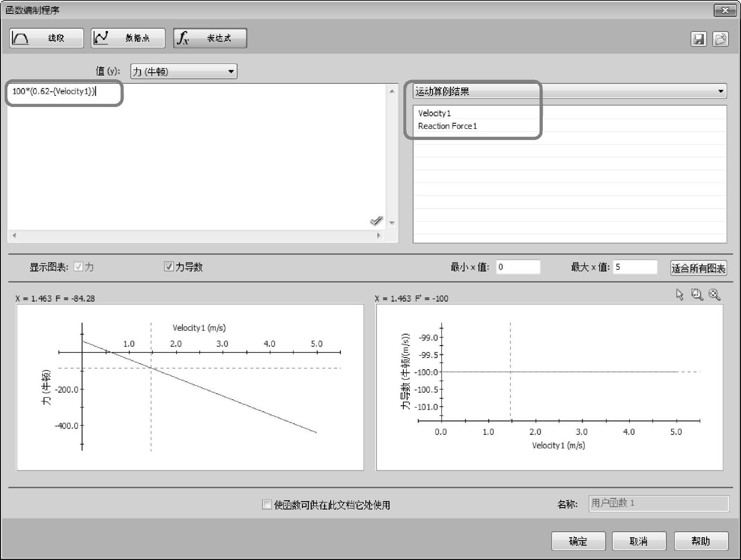Click the open function file icon
Screen dimensions: 741x560
pos(721,39)
